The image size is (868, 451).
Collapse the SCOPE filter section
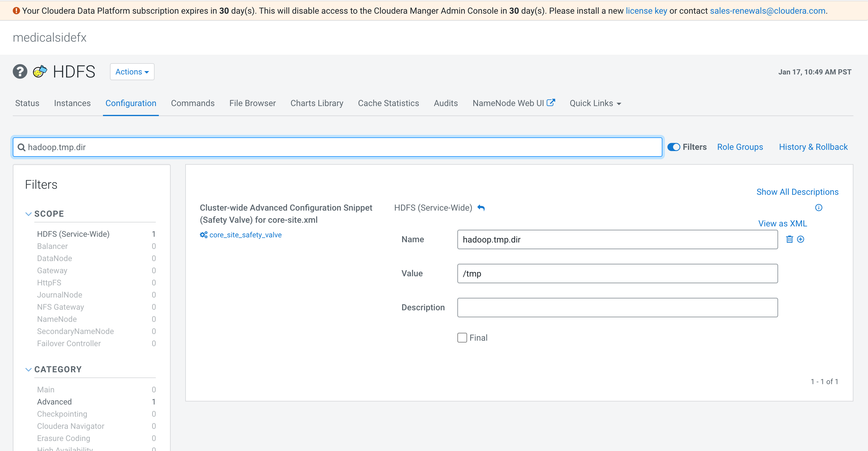point(28,214)
